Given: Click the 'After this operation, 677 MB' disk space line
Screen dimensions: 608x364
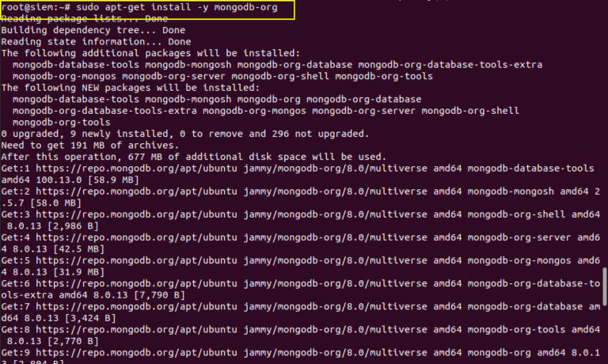Looking at the screenshot, I should [194, 157].
